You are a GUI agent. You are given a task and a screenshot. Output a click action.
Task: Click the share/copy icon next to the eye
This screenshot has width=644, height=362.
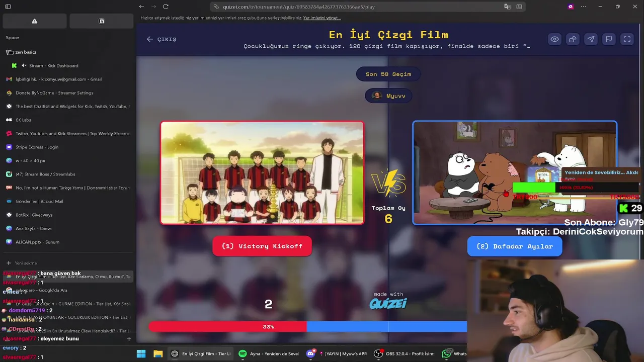click(573, 39)
